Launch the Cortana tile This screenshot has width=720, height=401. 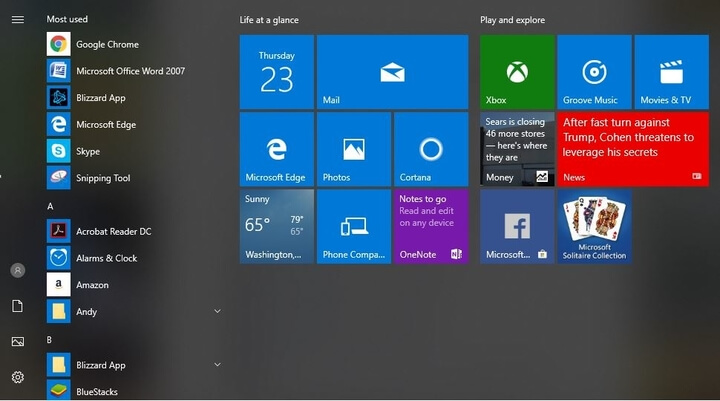pos(431,149)
